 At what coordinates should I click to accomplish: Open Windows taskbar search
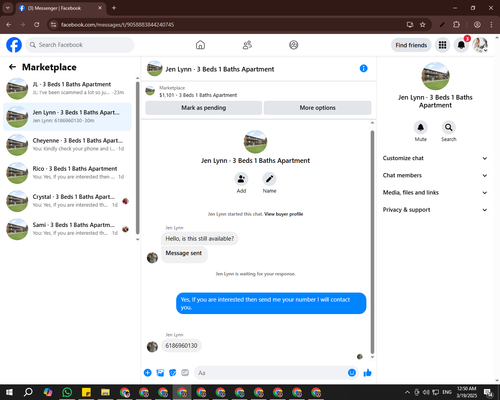click(x=28, y=392)
